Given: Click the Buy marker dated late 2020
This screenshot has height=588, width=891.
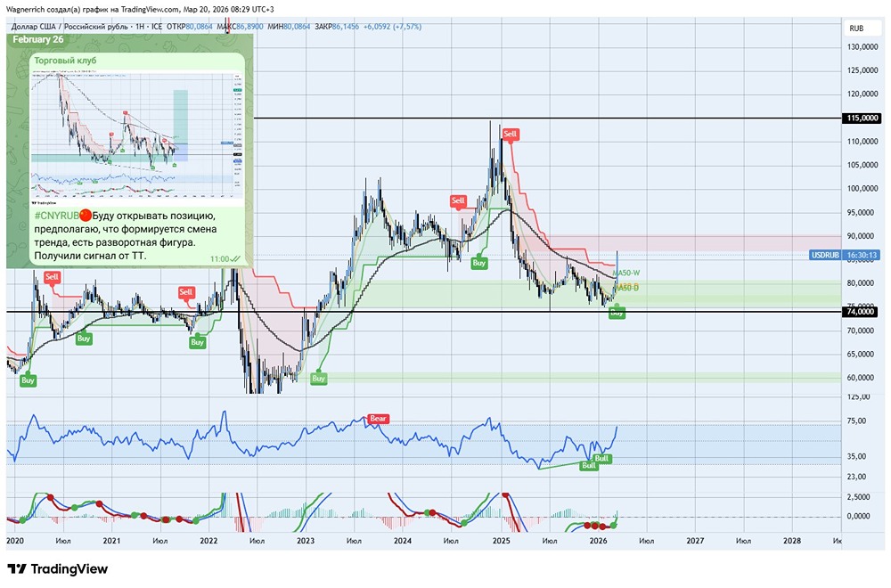Looking at the screenshot, I should pyautogui.click(x=84, y=338).
